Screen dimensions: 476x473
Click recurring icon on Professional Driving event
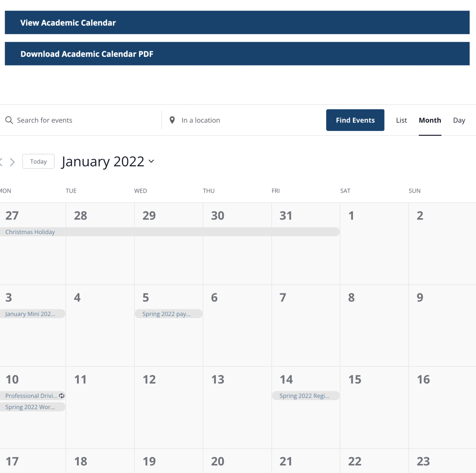click(62, 395)
